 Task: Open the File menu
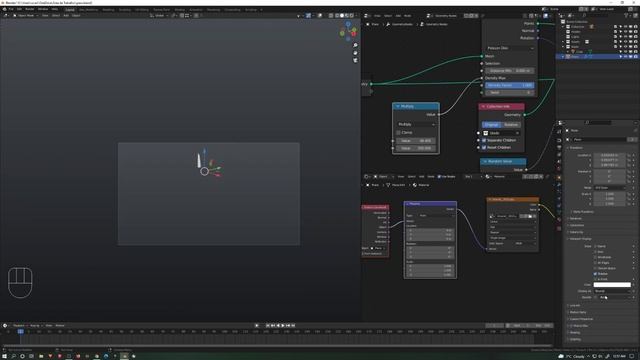[11, 9]
